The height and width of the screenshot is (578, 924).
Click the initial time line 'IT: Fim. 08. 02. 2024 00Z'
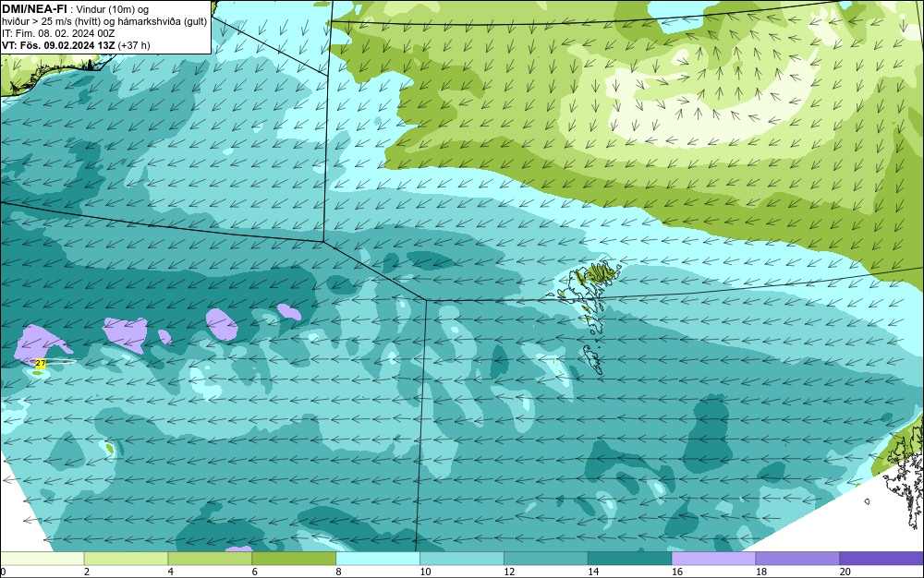(x=58, y=33)
